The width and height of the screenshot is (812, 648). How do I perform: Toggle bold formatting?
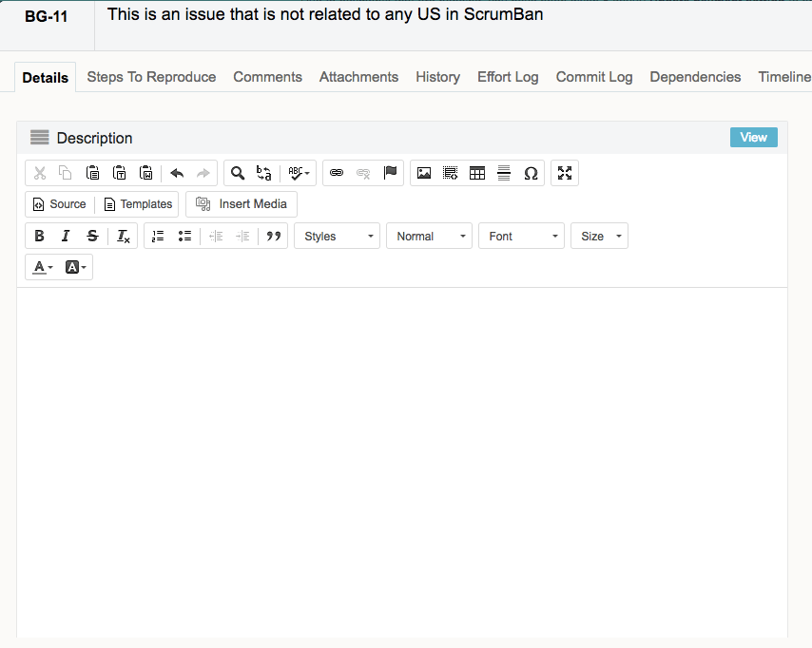[39, 236]
